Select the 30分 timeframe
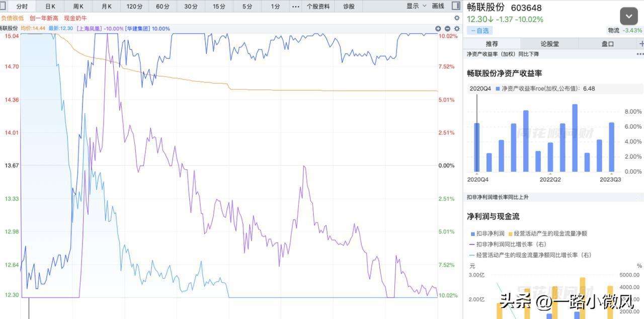 tap(191, 7)
